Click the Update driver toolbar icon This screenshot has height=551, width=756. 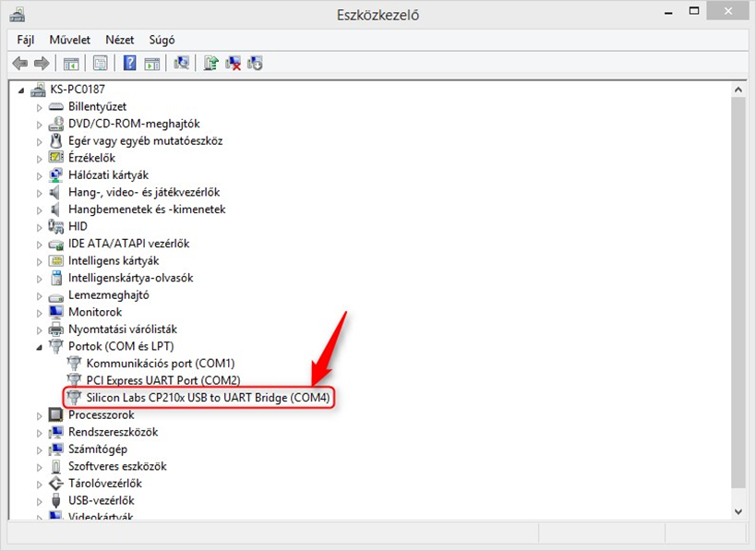coord(210,63)
